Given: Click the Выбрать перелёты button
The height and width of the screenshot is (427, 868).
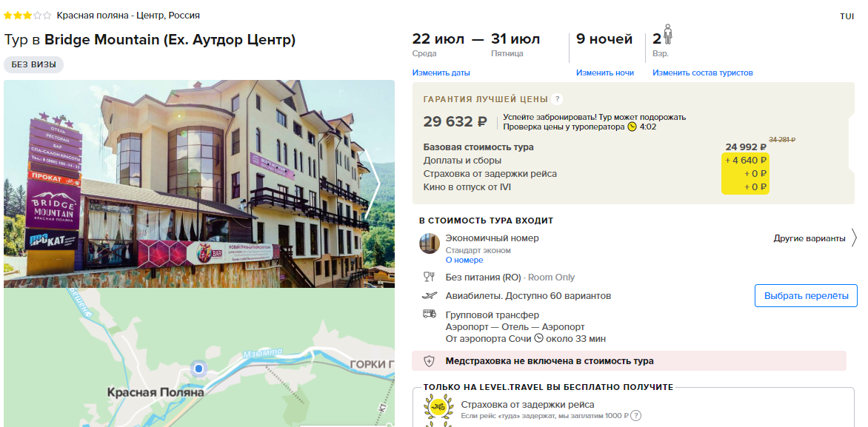Looking at the screenshot, I should click(806, 296).
